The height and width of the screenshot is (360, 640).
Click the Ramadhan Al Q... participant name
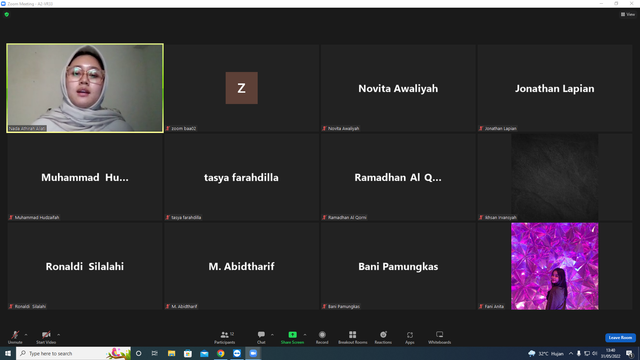pyautogui.click(x=398, y=178)
